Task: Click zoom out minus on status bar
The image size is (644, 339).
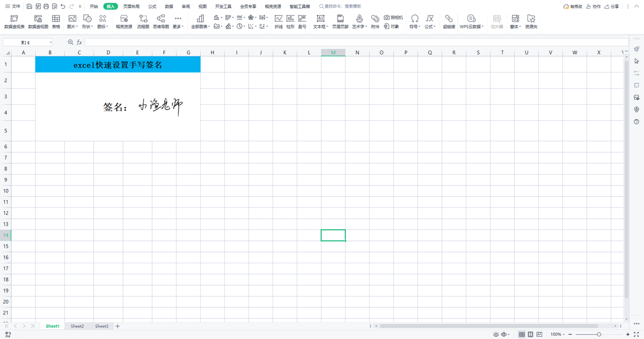Action: (569, 334)
